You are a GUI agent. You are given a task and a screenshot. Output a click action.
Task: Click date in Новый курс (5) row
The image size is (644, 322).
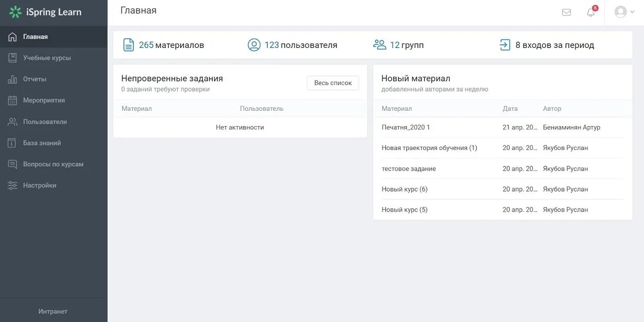[520, 210]
